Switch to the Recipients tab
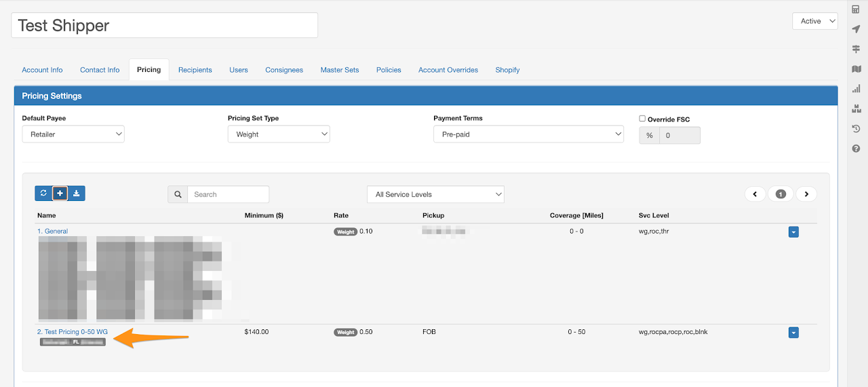 click(x=195, y=70)
